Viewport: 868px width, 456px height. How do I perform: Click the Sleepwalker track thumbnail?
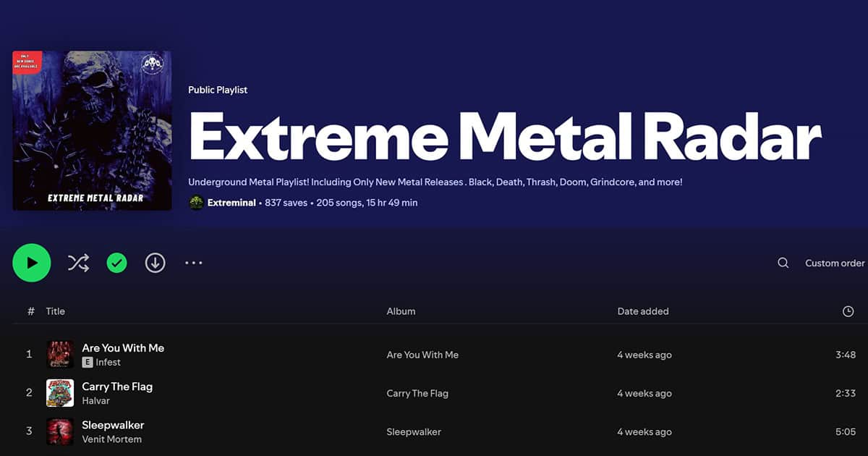pyautogui.click(x=60, y=431)
